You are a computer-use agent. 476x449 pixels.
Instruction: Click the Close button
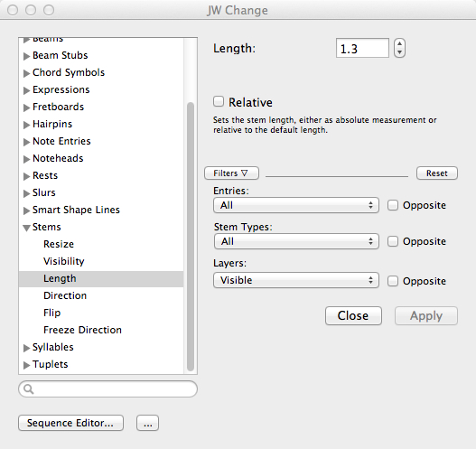[x=353, y=315]
